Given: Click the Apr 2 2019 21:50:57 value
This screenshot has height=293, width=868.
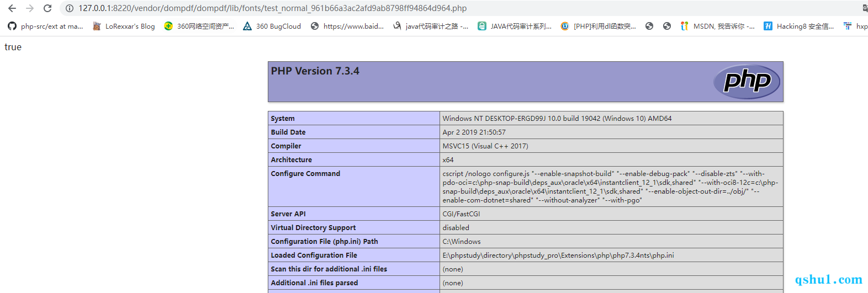Looking at the screenshot, I should pyautogui.click(x=474, y=132).
